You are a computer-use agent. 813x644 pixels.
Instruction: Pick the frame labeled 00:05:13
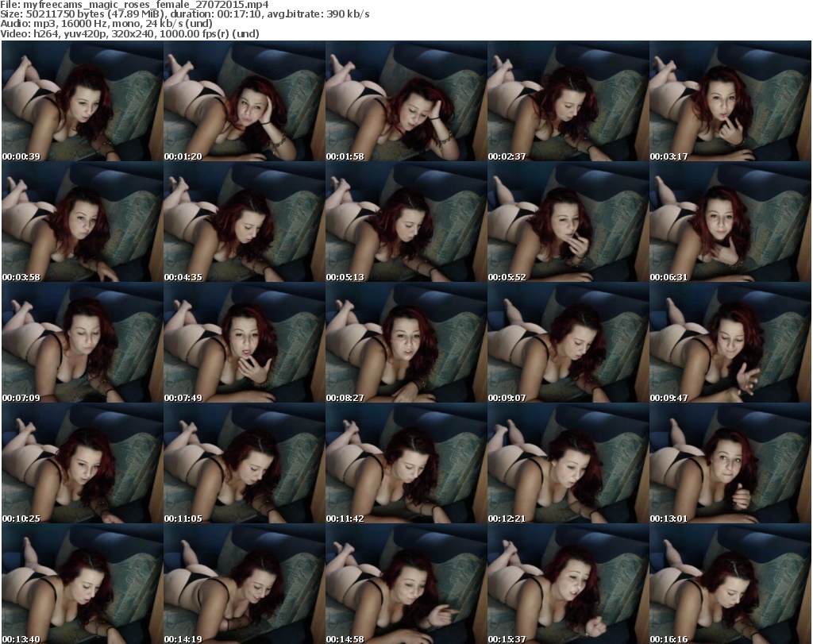(406, 222)
